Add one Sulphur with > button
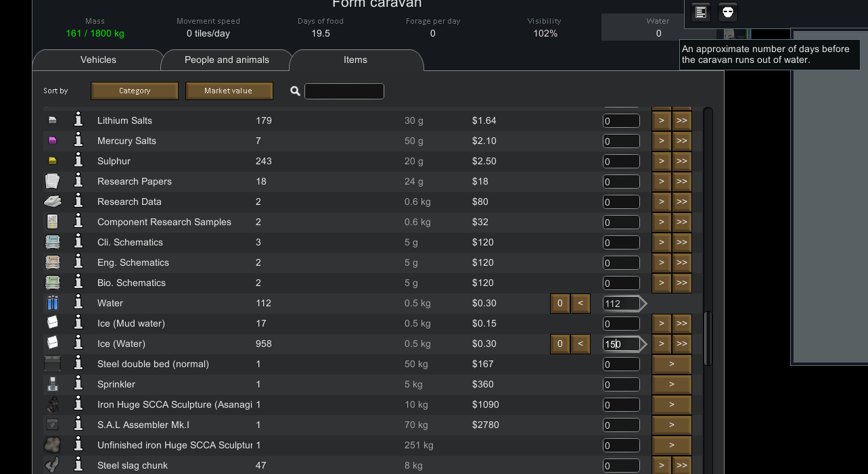The image size is (868, 474). point(661,161)
